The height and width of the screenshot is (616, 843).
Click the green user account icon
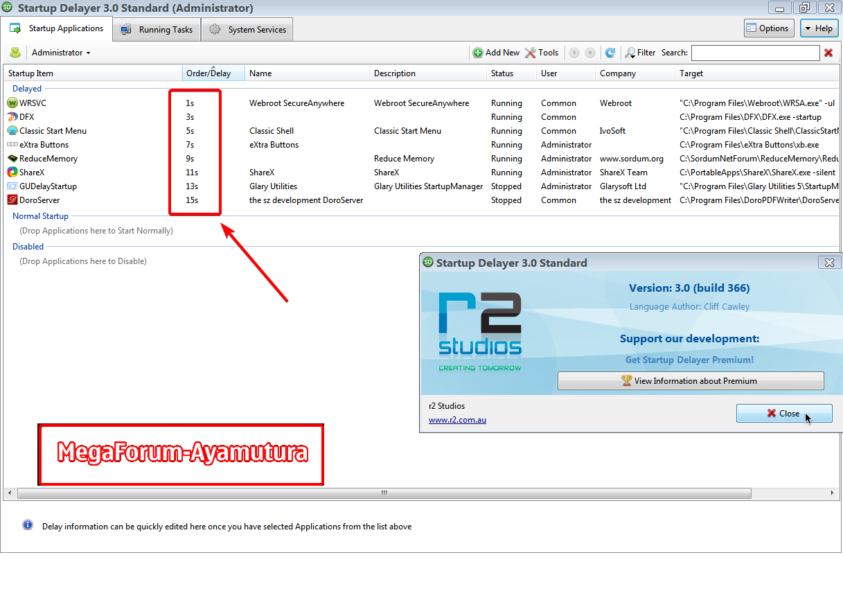[15, 53]
